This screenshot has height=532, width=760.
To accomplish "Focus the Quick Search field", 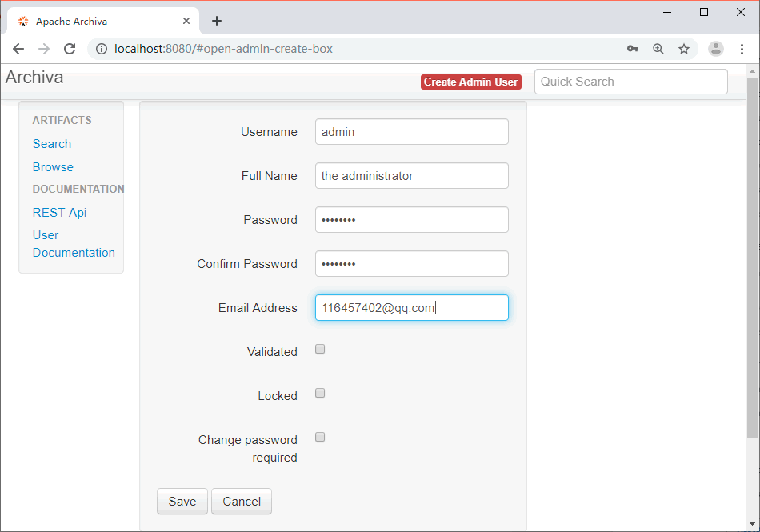I will pyautogui.click(x=630, y=82).
